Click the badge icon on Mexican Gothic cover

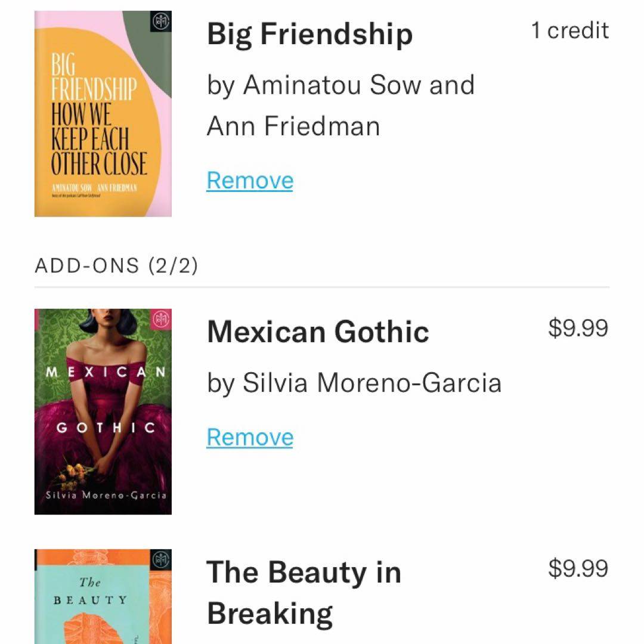pyautogui.click(x=161, y=320)
